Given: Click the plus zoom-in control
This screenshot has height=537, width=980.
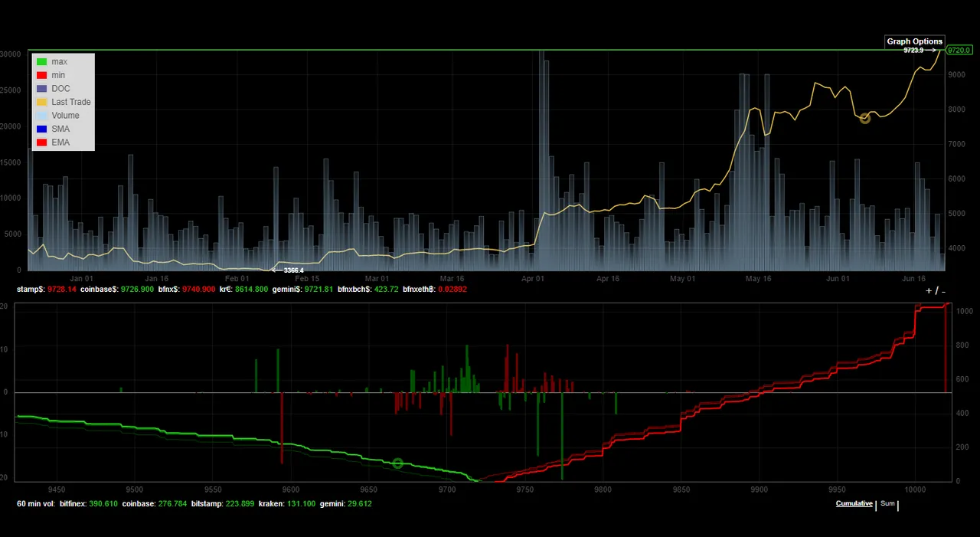Looking at the screenshot, I should pos(929,291).
